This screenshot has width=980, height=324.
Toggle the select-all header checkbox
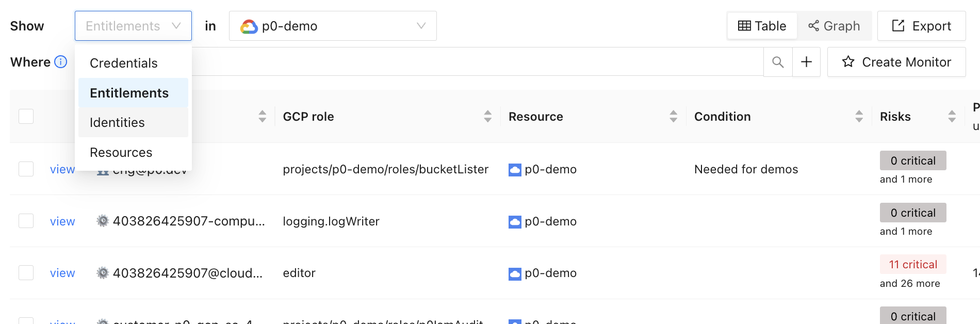26,117
